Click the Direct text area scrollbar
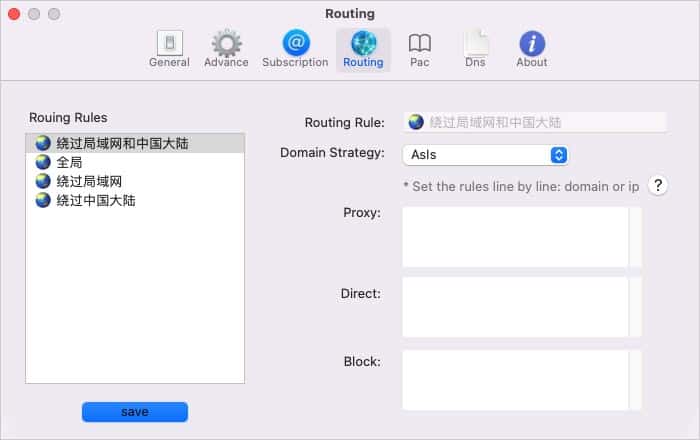This screenshot has height=440, width=700. coord(635,307)
